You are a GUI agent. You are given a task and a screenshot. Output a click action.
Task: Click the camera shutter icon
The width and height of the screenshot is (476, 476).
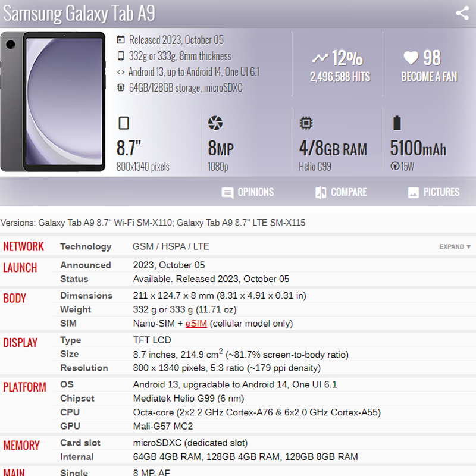[215, 123]
